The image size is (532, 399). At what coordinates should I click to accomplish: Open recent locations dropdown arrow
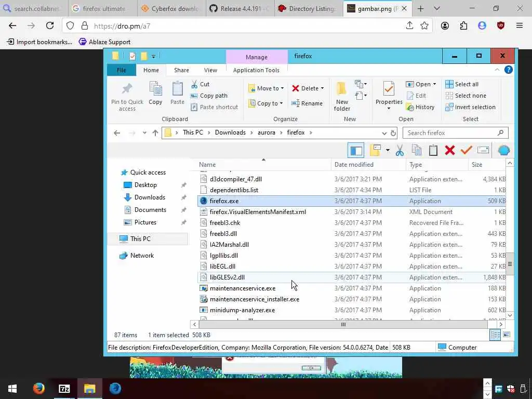click(144, 133)
